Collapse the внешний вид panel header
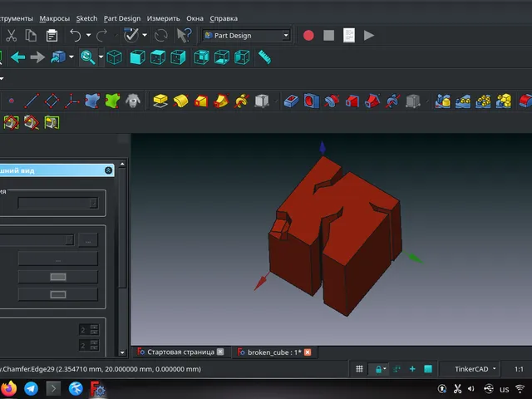 (109, 170)
